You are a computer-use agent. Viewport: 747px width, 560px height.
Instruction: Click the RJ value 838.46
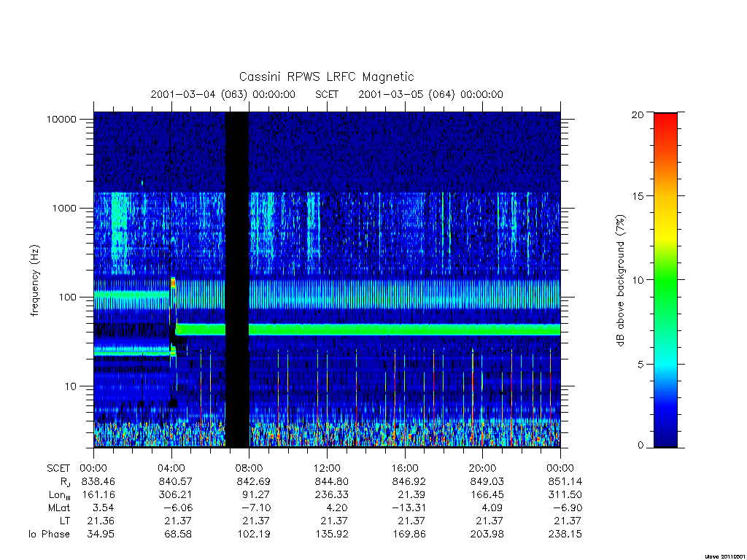point(98,481)
